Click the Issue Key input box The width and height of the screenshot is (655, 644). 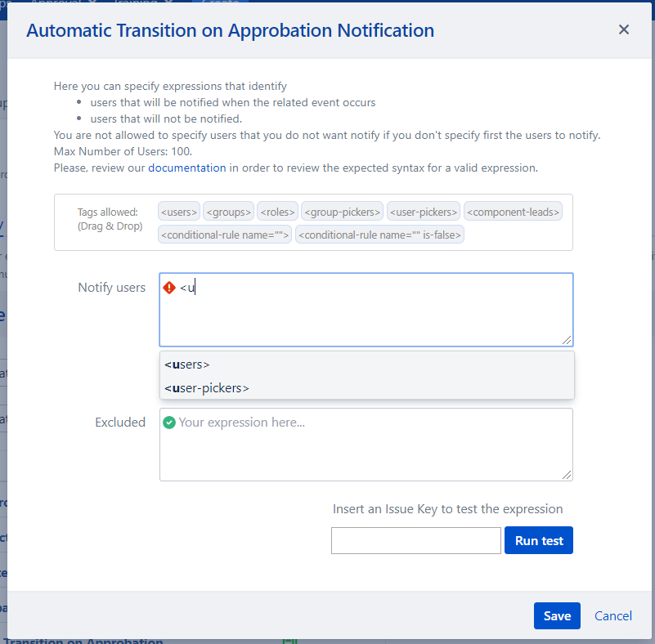click(x=415, y=541)
